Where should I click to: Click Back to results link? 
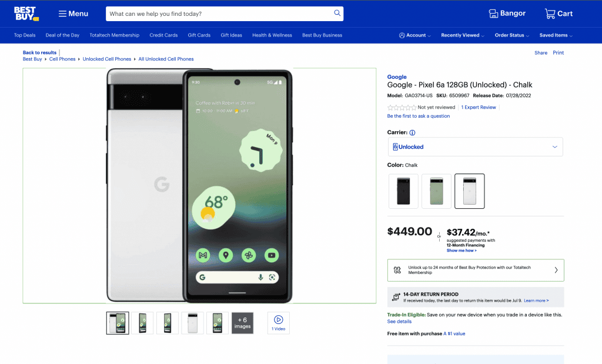pos(39,52)
